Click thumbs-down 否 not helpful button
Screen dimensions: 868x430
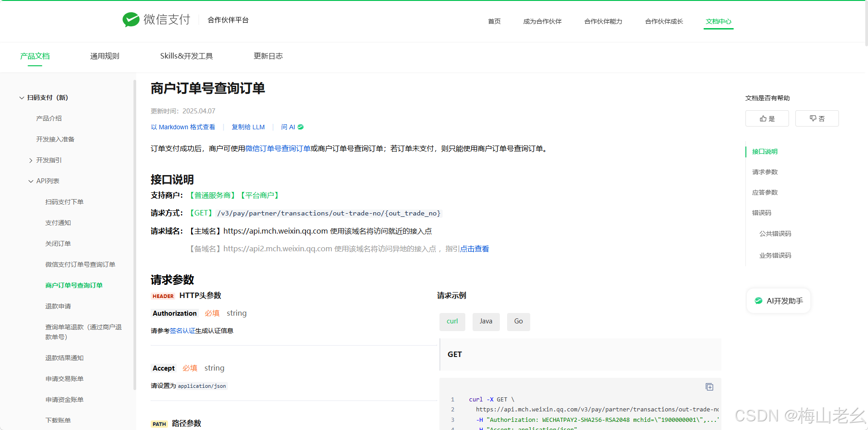point(817,118)
